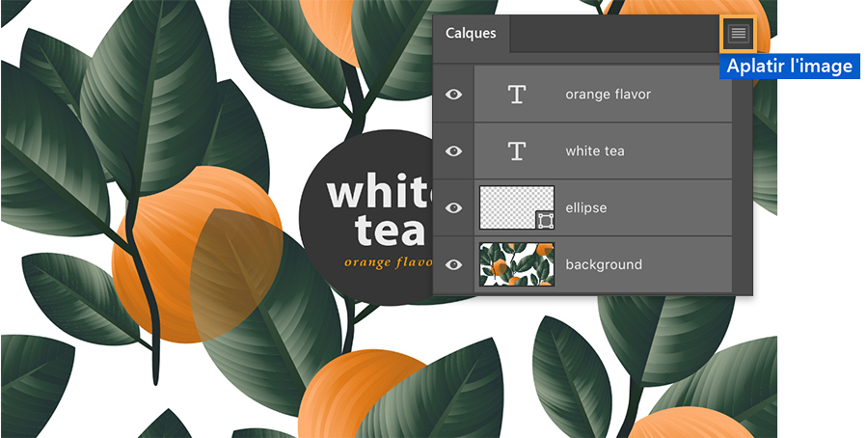Select the Calques tab
The height and width of the screenshot is (438, 868).
[471, 33]
